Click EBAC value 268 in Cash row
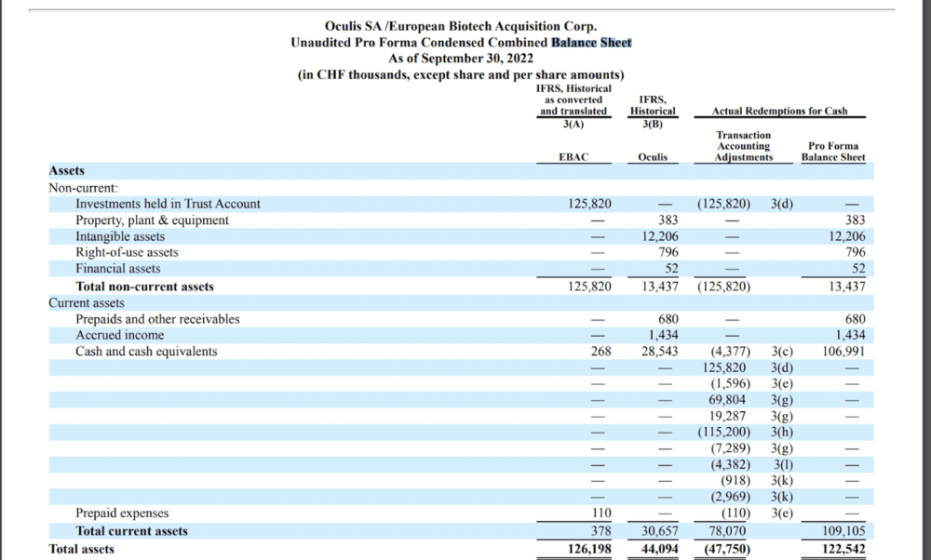The image size is (931, 560). 600,352
